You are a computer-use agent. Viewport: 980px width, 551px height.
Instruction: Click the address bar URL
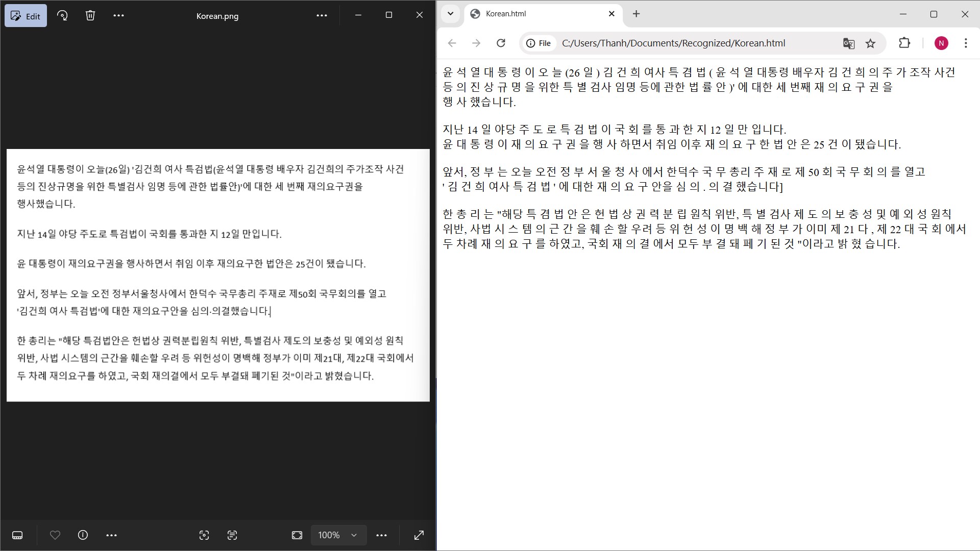click(x=673, y=43)
